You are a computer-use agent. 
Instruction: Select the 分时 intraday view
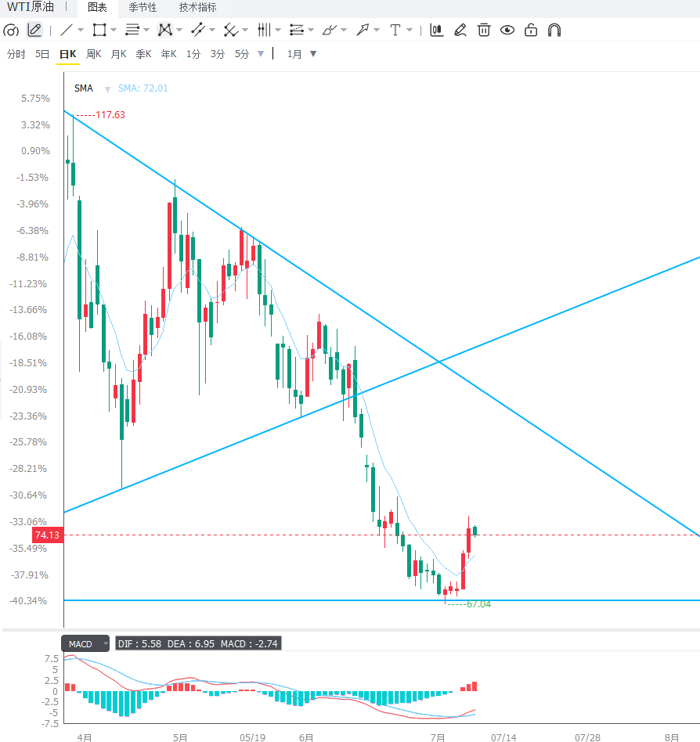click(x=16, y=54)
